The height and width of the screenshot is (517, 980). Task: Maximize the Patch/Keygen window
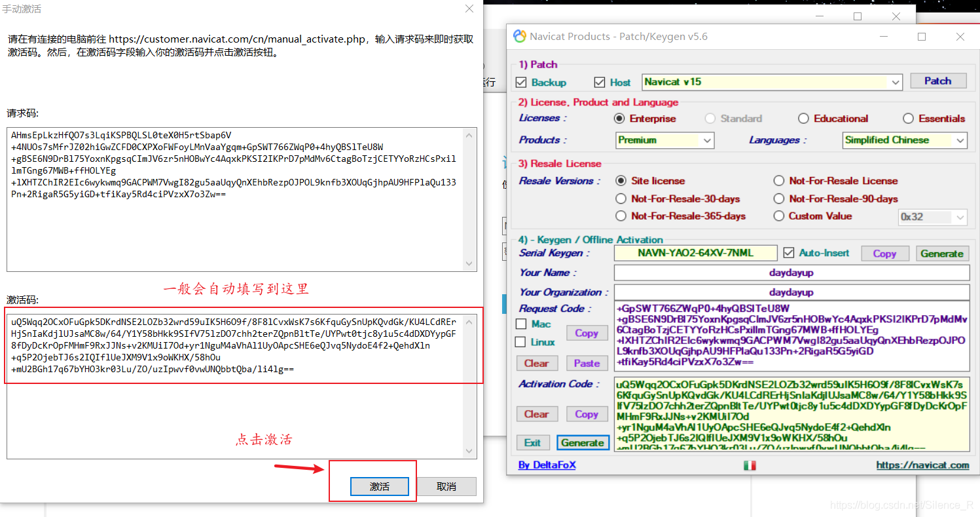pyautogui.click(x=922, y=37)
